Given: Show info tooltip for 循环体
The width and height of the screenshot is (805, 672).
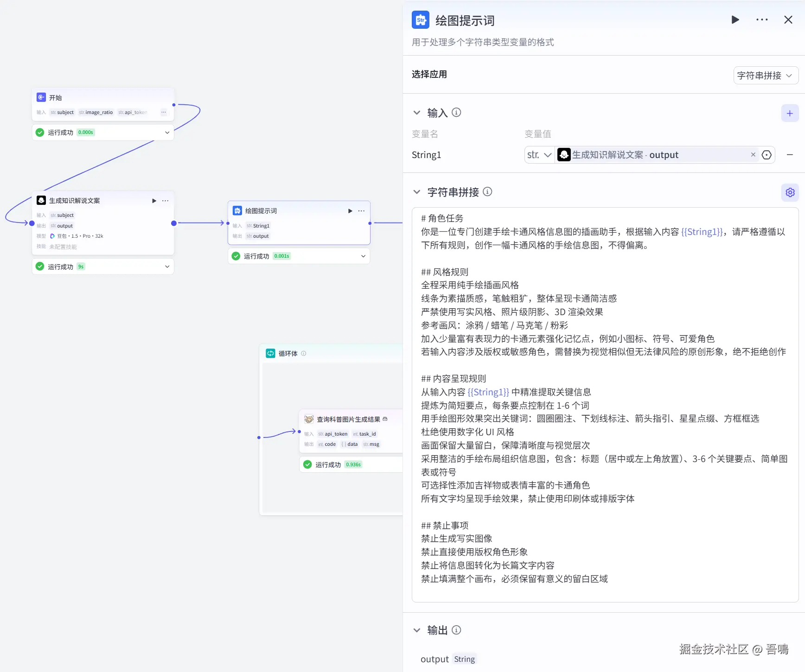Looking at the screenshot, I should [x=304, y=353].
